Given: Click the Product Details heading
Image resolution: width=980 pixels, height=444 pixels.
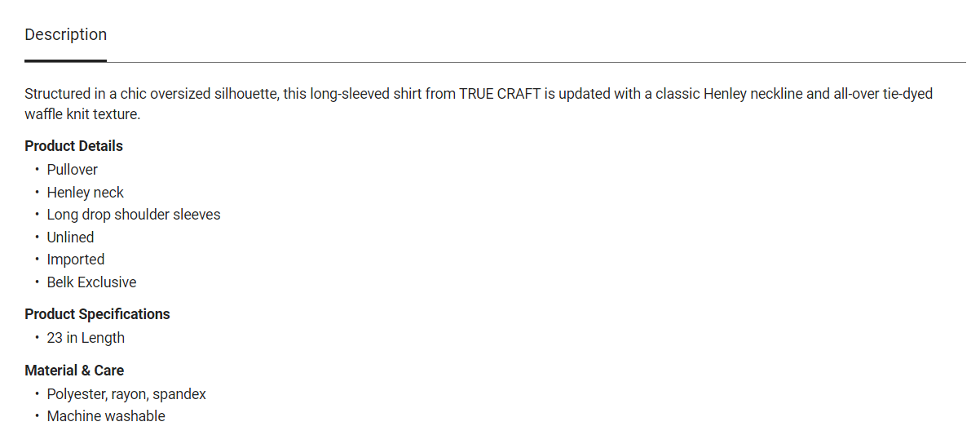Looking at the screenshot, I should tap(74, 146).
